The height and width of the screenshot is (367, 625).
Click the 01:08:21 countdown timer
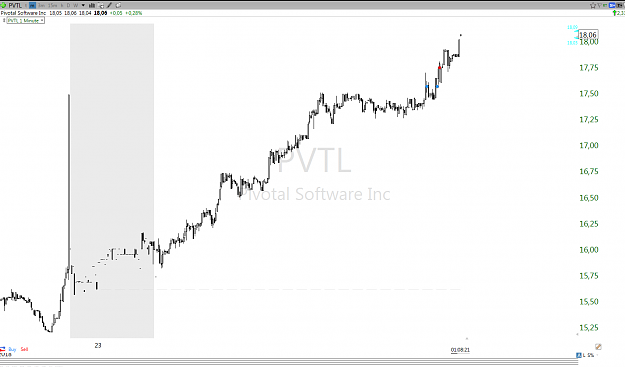click(460, 350)
